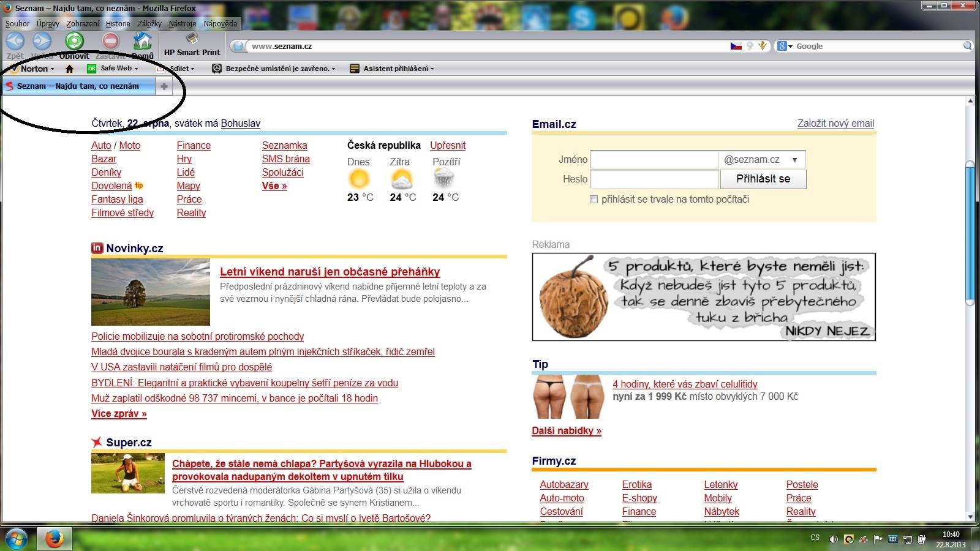
Task: Click the Czech flag icon in address bar
Action: tap(736, 46)
